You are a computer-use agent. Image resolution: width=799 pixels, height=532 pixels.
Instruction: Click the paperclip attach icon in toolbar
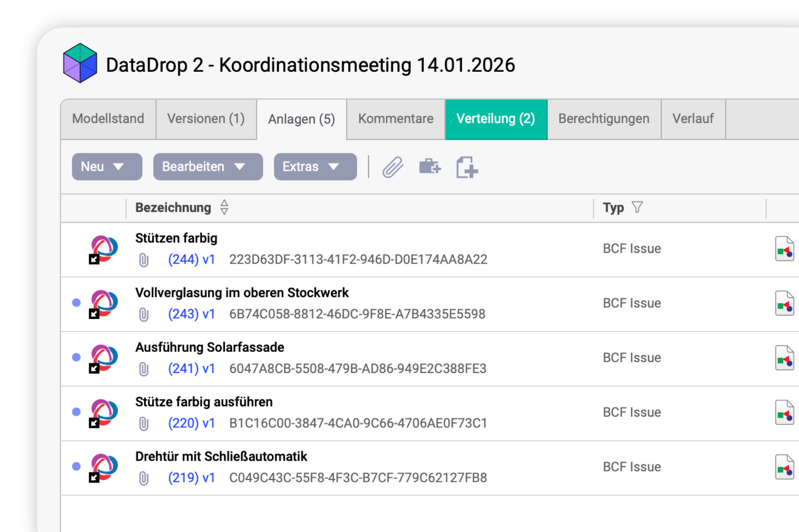pos(393,167)
